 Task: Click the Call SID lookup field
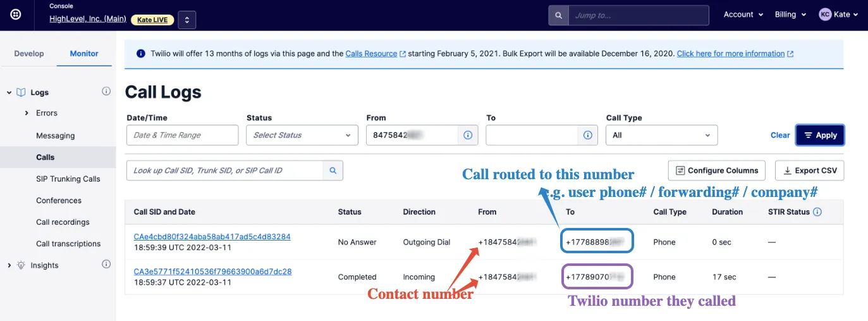pyautogui.click(x=225, y=170)
